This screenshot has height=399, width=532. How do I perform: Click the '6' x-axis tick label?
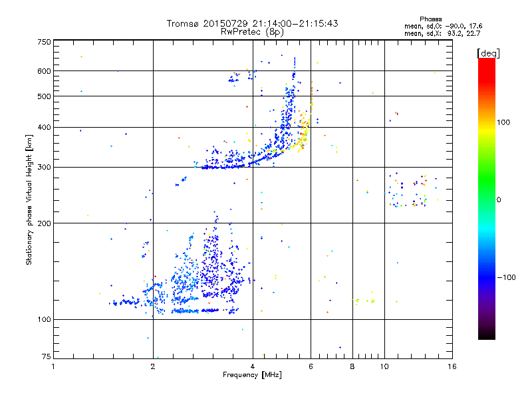click(311, 367)
